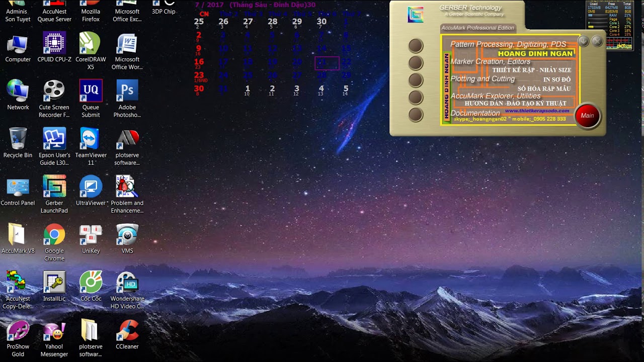Open the Recycle Bin
Screen dimensions: 644x362
(x=18, y=143)
